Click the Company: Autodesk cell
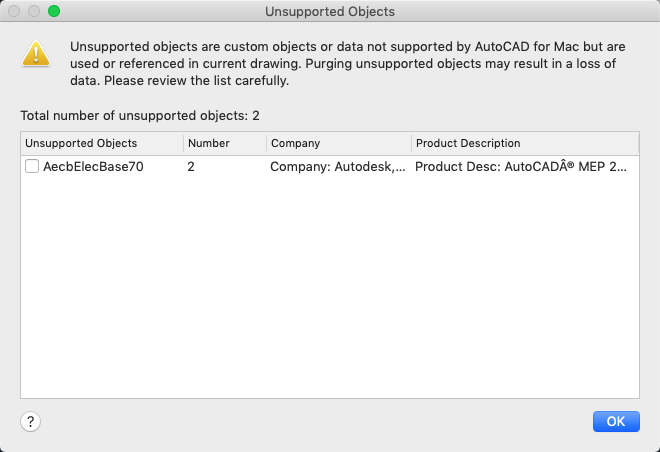Image resolution: width=660 pixels, height=452 pixels. (338, 167)
